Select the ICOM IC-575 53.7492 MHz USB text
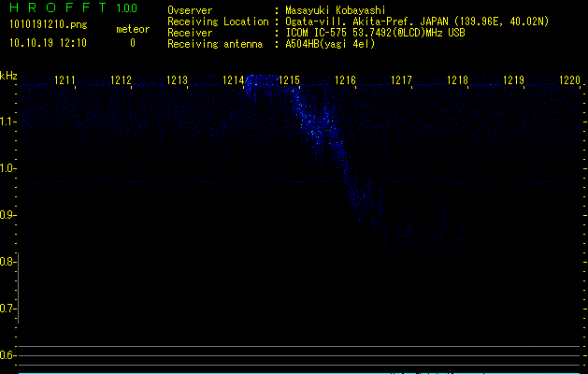Viewport: 588px width, 374px height. click(x=375, y=33)
